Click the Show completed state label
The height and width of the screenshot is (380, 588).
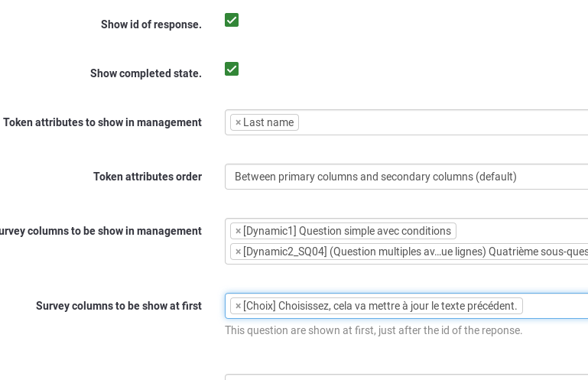coord(146,73)
